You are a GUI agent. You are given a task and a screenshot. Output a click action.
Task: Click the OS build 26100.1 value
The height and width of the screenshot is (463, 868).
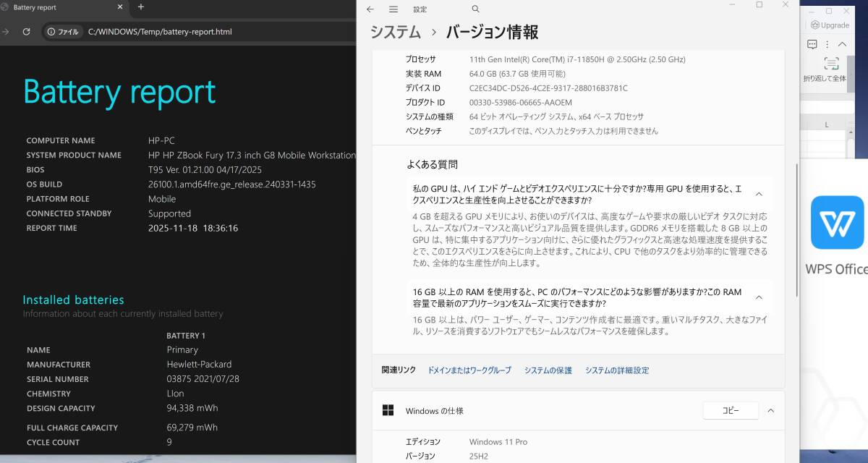coord(231,184)
